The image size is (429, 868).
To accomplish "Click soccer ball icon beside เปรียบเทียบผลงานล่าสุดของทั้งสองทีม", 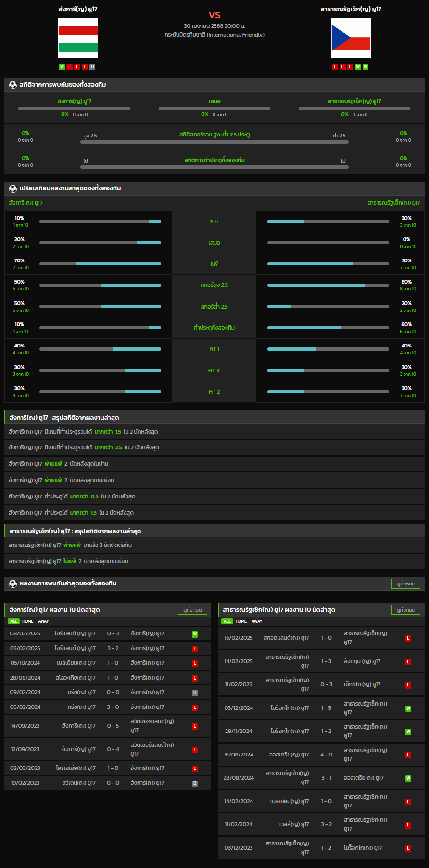I will (x=13, y=188).
